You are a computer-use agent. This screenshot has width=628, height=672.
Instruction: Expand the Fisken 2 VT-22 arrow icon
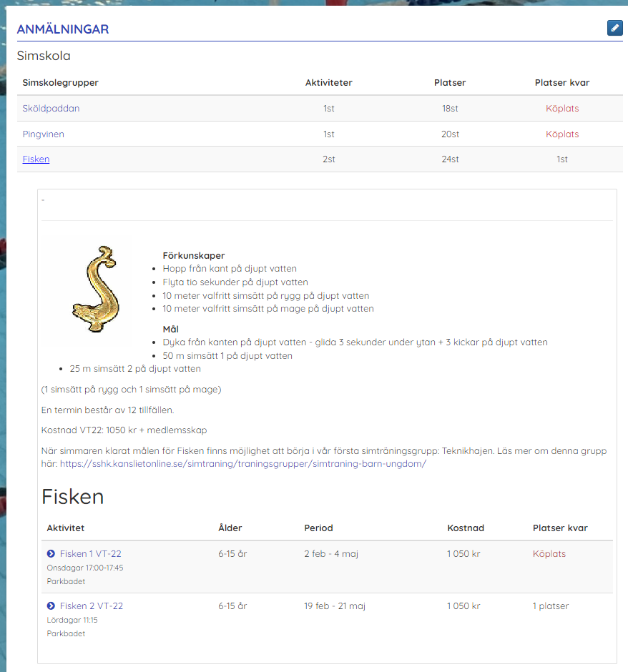(x=51, y=606)
